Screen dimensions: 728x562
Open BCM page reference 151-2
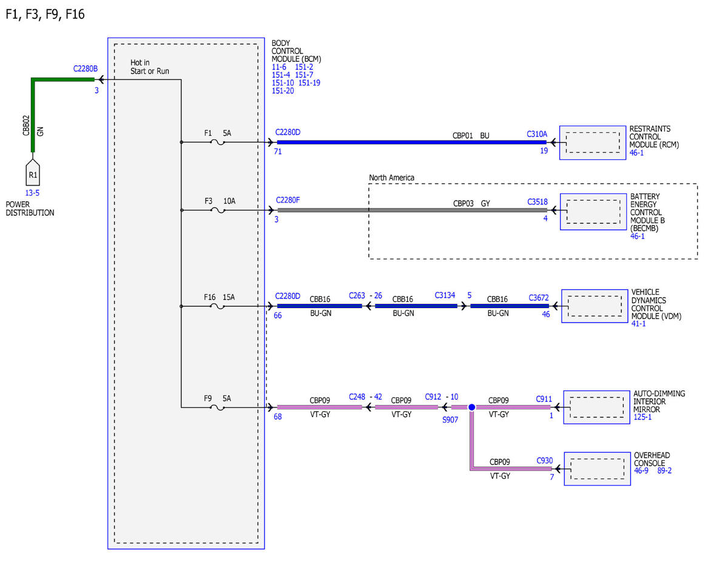click(304, 67)
